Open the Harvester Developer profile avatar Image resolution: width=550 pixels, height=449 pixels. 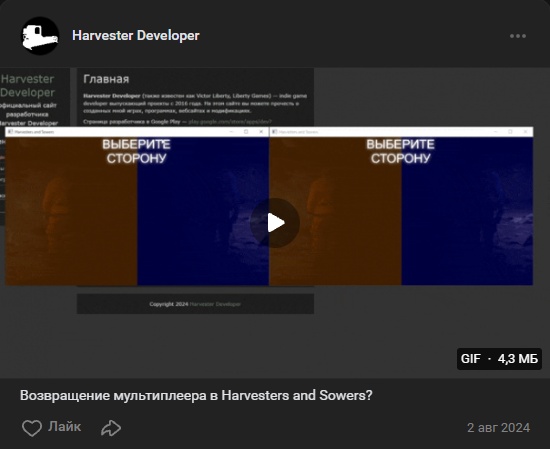tap(40, 36)
